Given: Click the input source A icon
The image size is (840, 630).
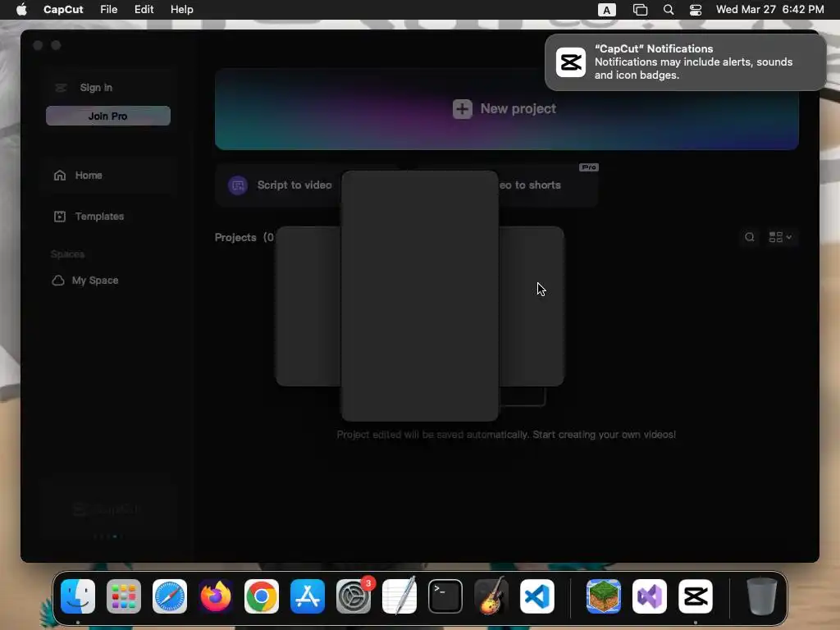Looking at the screenshot, I should tap(606, 10).
